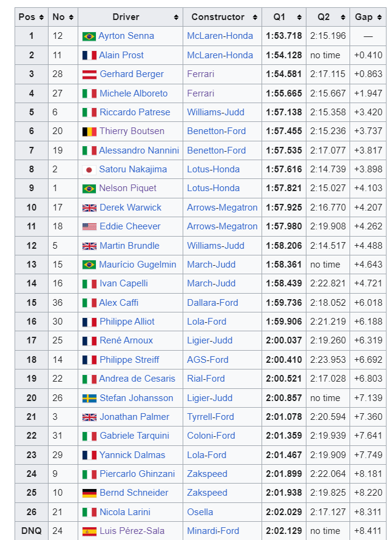Open Lotus-Honda link in Nakajima's row
The height and width of the screenshot is (540, 392).
(213, 169)
